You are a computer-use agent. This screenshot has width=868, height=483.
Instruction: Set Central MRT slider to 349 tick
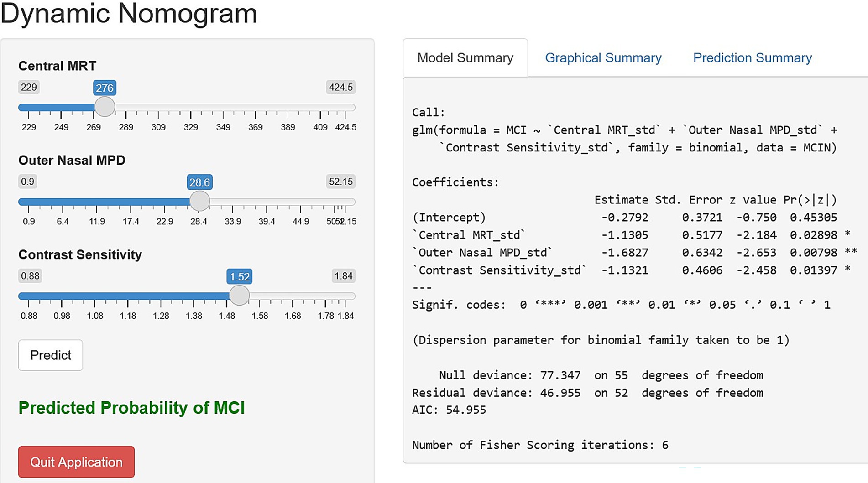(x=223, y=108)
